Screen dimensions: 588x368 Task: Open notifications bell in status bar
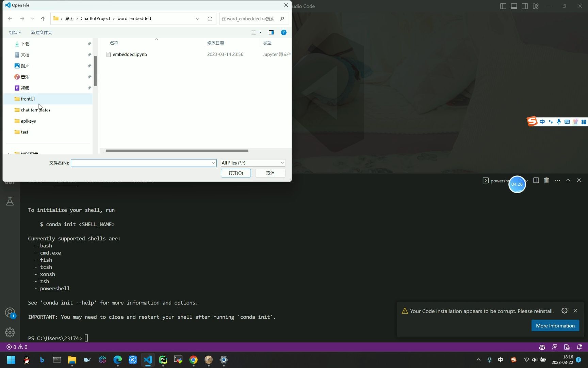coord(579,347)
